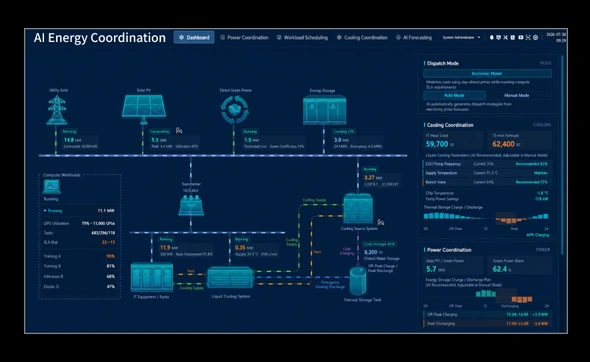590x362 pixels.
Task: Select the Branch Valve parameter row
Action: (487, 182)
